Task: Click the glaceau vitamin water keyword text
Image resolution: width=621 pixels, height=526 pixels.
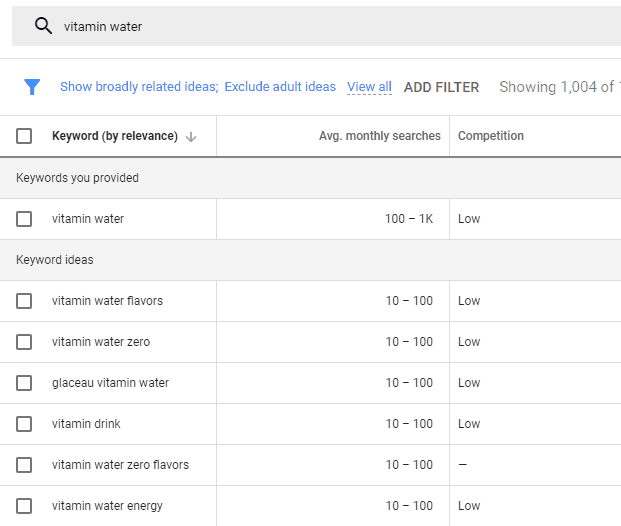Action: [110, 383]
